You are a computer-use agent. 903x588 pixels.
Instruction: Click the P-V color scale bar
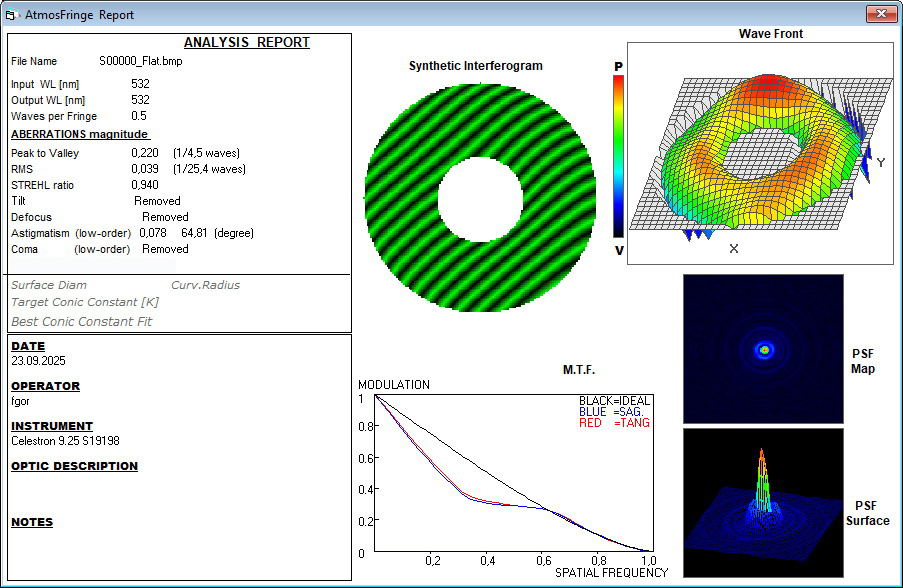(x=619, y=157)
